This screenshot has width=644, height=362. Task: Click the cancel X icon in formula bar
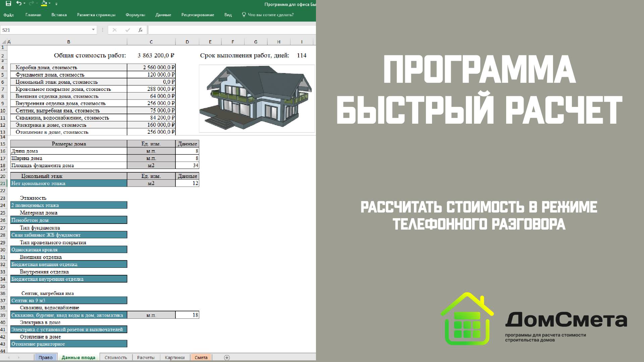tap(114, 30)
